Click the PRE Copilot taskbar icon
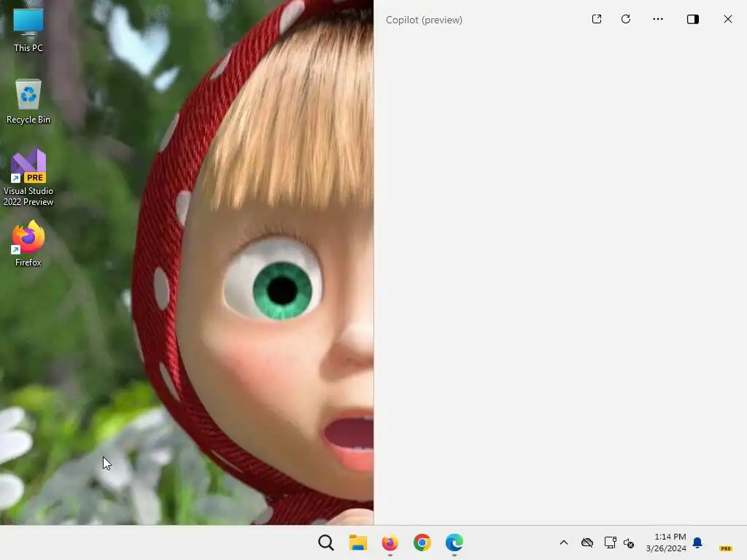747x560 pixels. pos(726,548)
